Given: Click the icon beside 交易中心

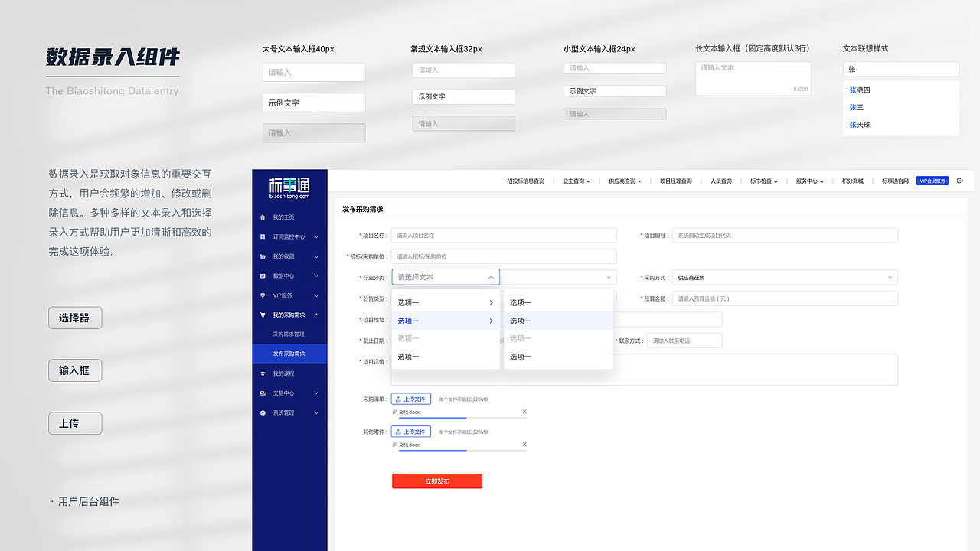Looking at the screenshot, I should click(x=263, y=393).
